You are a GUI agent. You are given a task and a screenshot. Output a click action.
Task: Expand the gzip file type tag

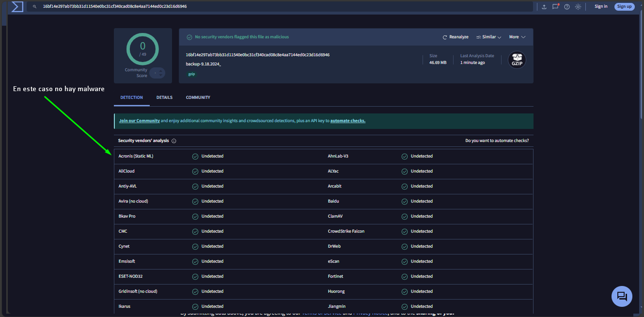(x=191, y=74)
